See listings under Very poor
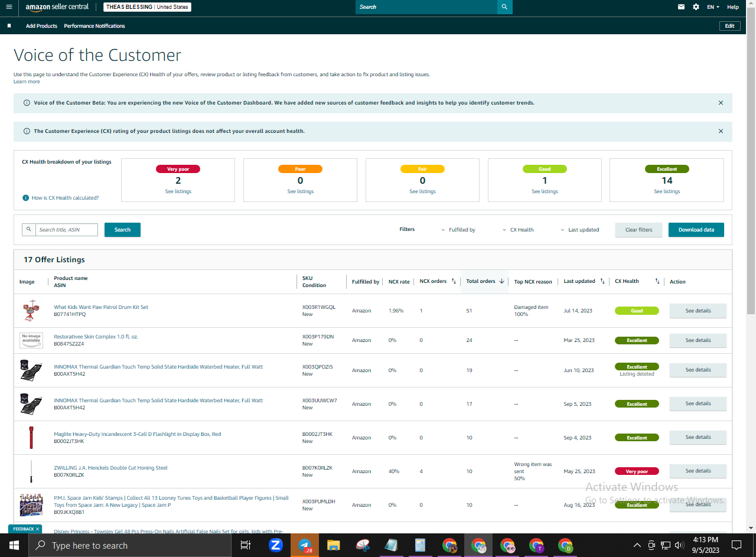 (178, 191)
